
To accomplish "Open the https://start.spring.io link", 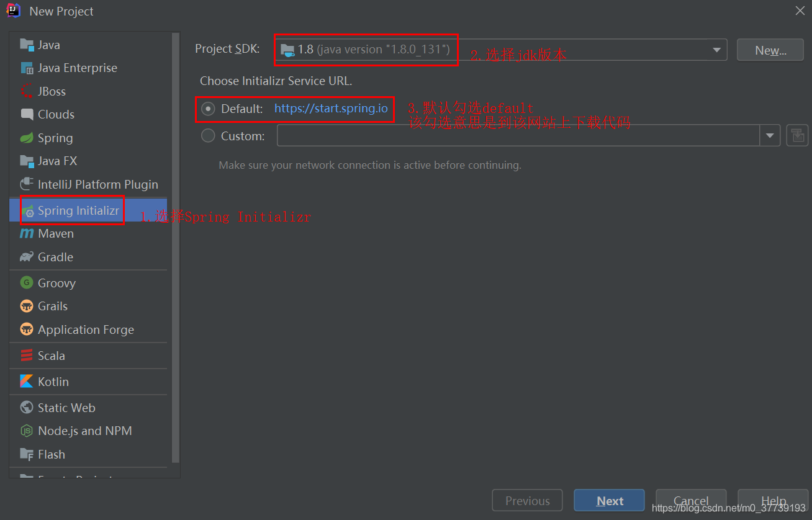I will tap(331, 109).
